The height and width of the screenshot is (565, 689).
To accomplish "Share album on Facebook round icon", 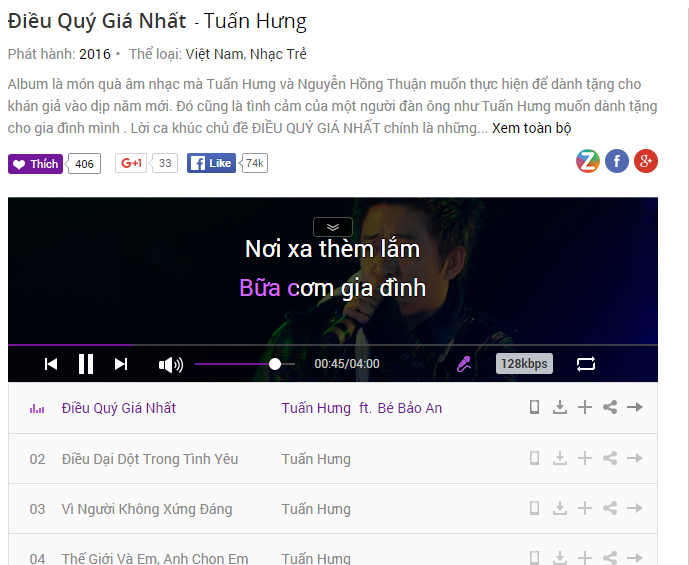I will tap(616, 161).
